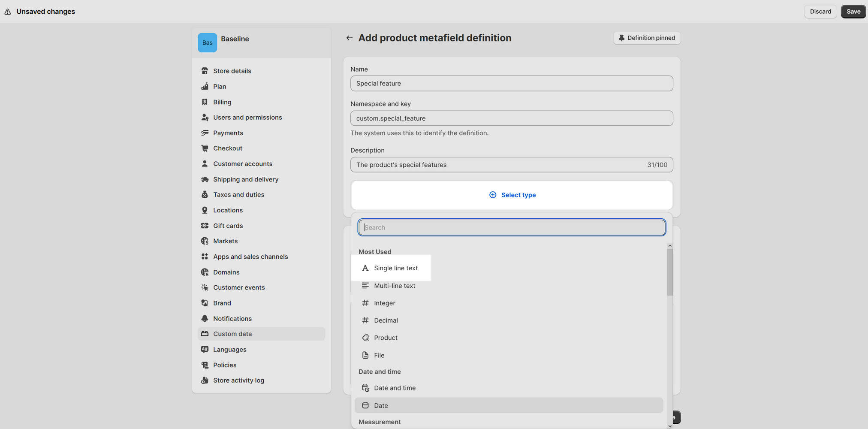
Task: Click the Locations pin icon
Action: coord(205,210)
